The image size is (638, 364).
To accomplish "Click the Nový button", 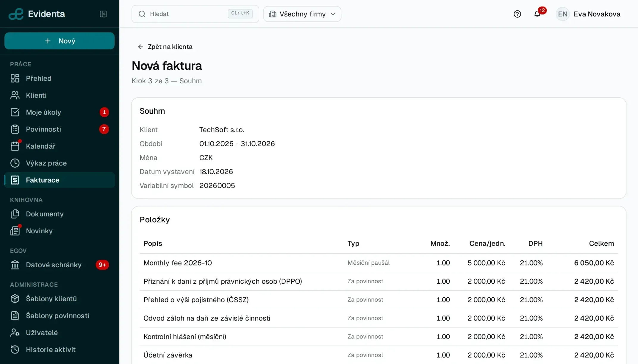I will coord(60,41).
